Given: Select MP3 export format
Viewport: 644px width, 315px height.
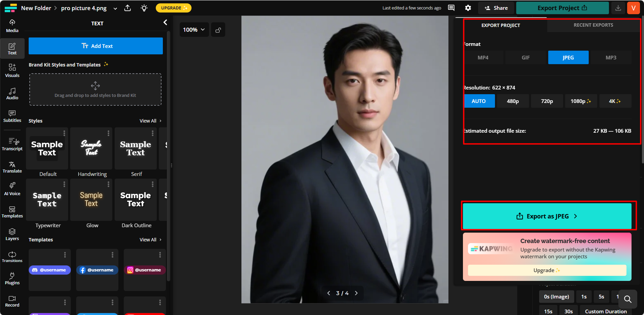Looking at the screenshot, I should pos(611,57).
